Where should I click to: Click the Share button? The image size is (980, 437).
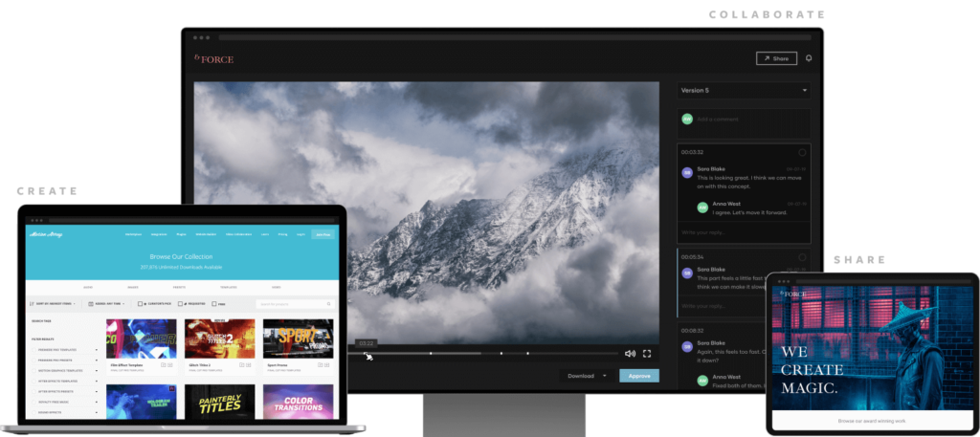(x=776, y=58)
